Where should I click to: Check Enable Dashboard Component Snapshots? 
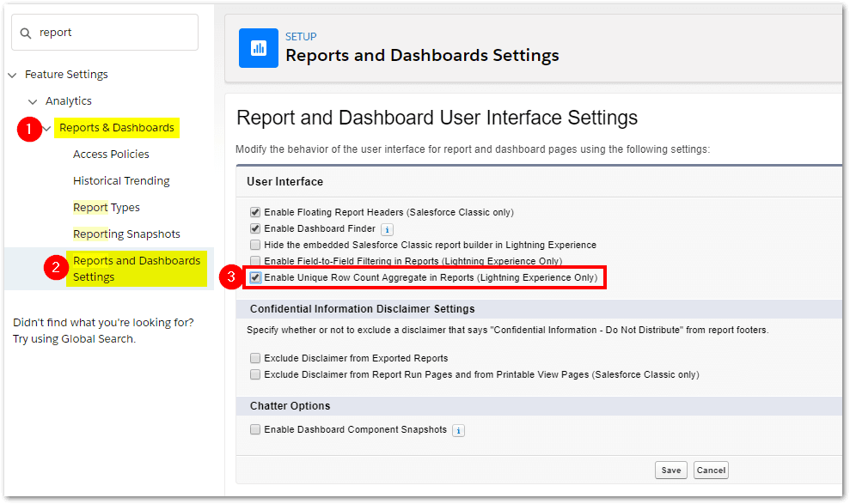click(x=255, y=429)
